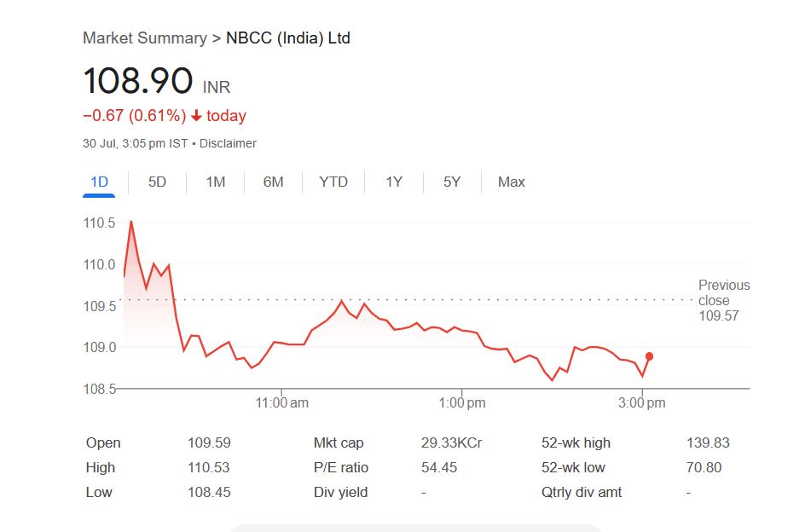Click the Market Summary breadcrumb
Image resolution: width=805 pixels, height=532 pixels.
[144, 38]
